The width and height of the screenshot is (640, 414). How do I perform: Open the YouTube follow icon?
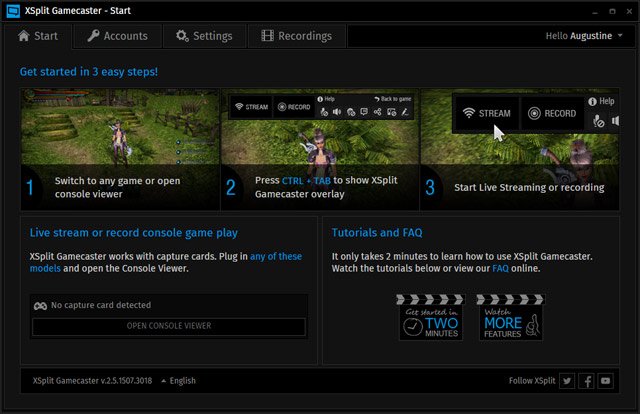[606, 380]
